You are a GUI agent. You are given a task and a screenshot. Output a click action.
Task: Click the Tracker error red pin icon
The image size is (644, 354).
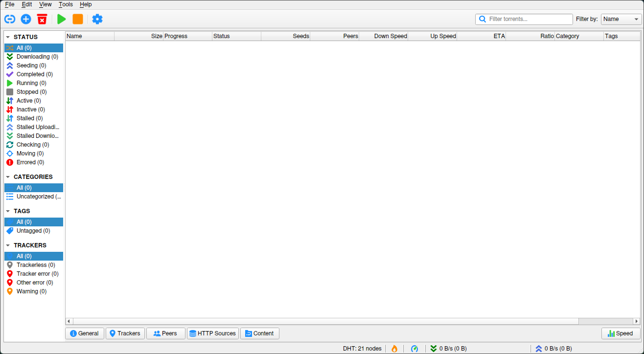point(10,274)
